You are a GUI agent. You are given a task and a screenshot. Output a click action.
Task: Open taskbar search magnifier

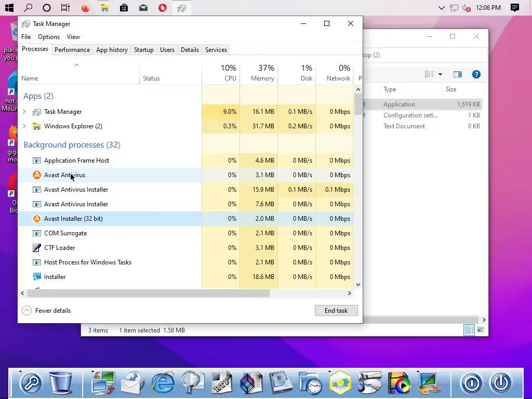(x=28, y=7)
